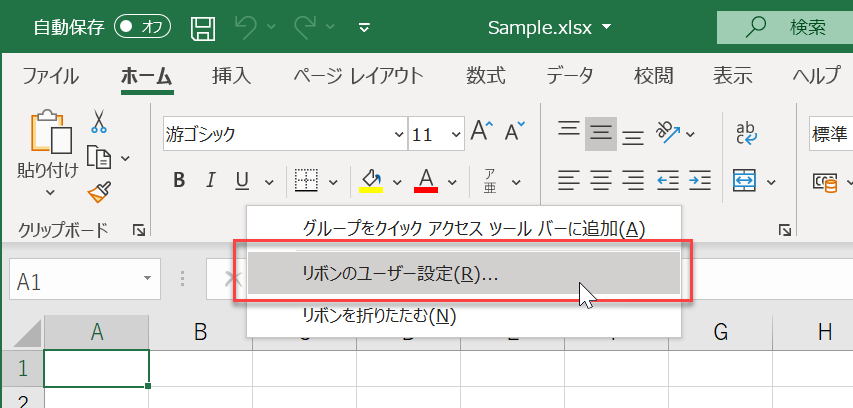Click the Wrap Text icon
Viewport: 853px width, 408px height.
pyautogui.click(x=746, y=133)
